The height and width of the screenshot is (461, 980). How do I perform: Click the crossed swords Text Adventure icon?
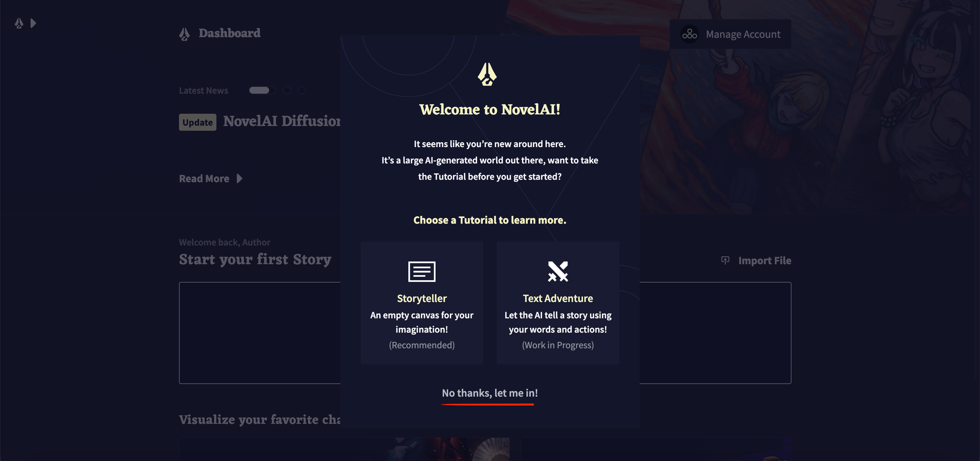click(558, 271)
